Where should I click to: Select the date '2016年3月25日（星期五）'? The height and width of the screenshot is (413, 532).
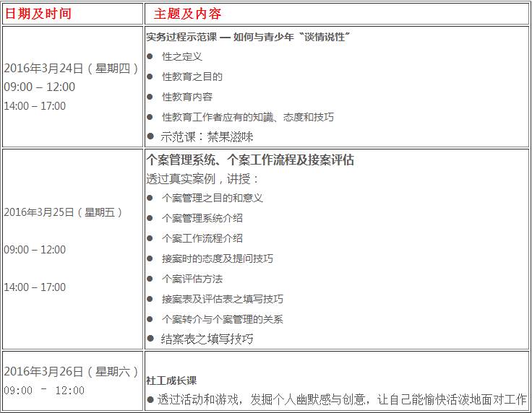(x=64, y=212)
